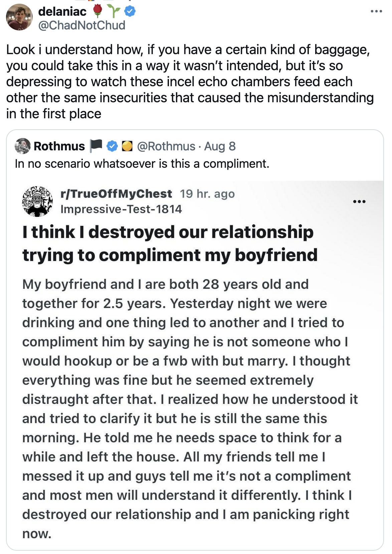Image resolution: width=392 pixels, height=554 pixels.
Task: Click delaniac's blue verified badge
Action: 130,12
